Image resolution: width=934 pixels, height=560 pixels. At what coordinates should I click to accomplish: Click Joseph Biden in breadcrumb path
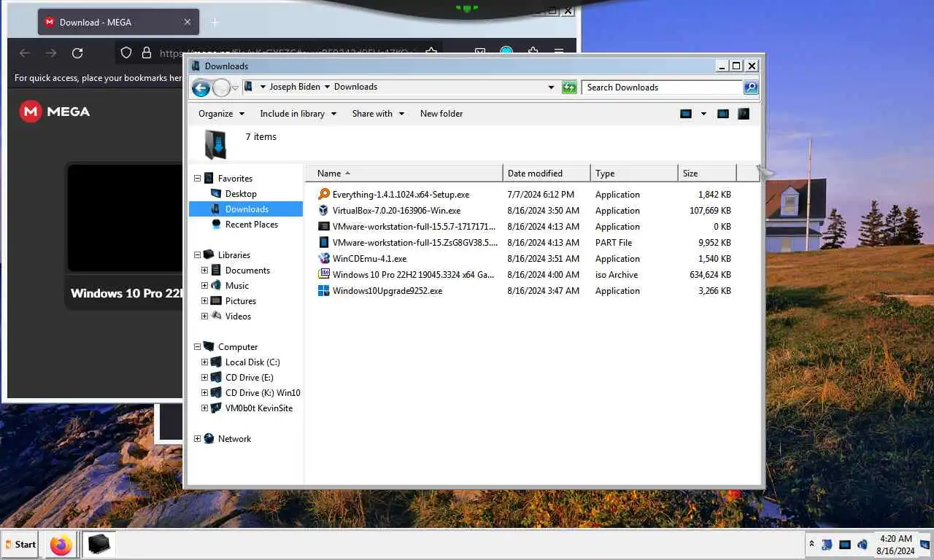point(295,87)
